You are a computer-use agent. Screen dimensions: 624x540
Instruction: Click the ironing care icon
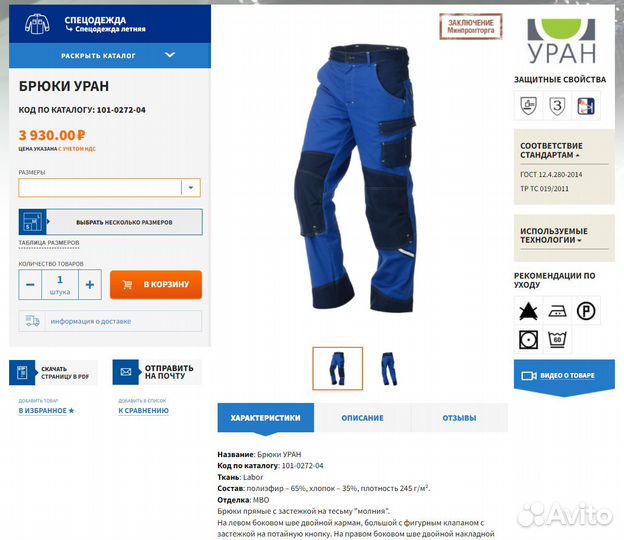pos(557,310)
